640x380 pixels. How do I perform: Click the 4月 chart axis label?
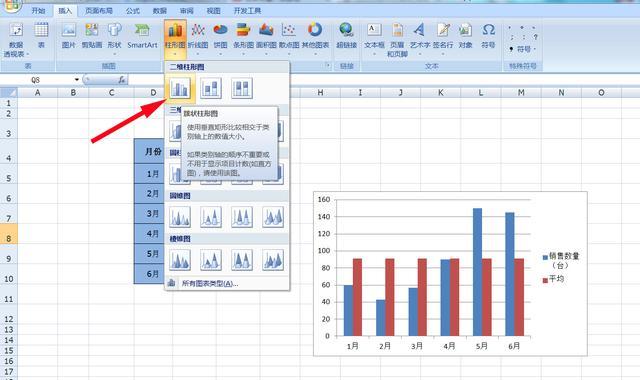click(449, 346)
